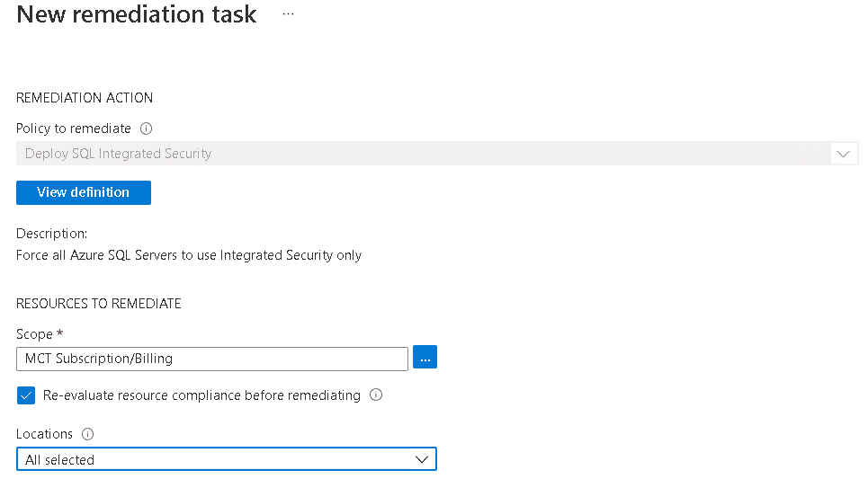This screenshot has height=479, width=868.
Task: Click the blue ellipsis scope picker button
Action: coord(425,358)
